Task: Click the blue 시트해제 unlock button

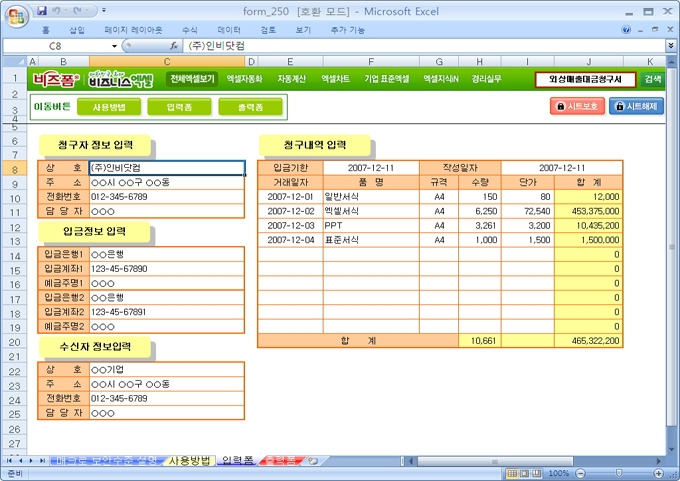Action: (x=636, y=106)
